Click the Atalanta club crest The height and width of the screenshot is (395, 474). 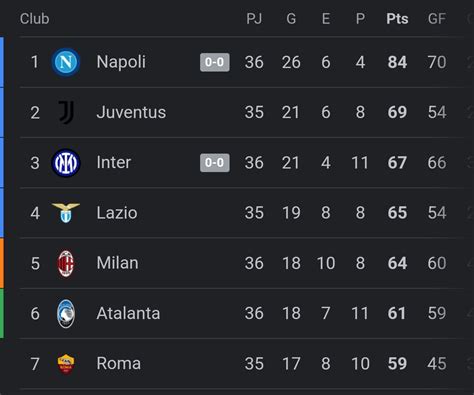[66, 313]
